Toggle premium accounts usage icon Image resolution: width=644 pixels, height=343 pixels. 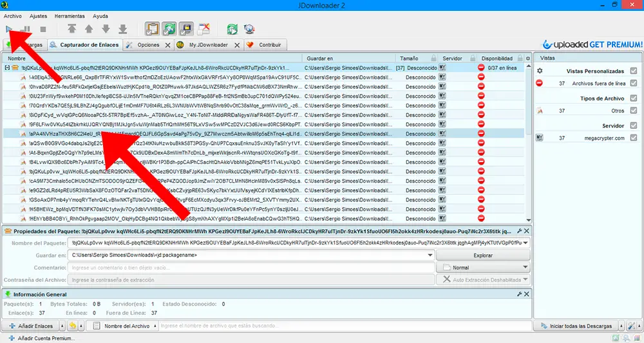coord(186,29)
